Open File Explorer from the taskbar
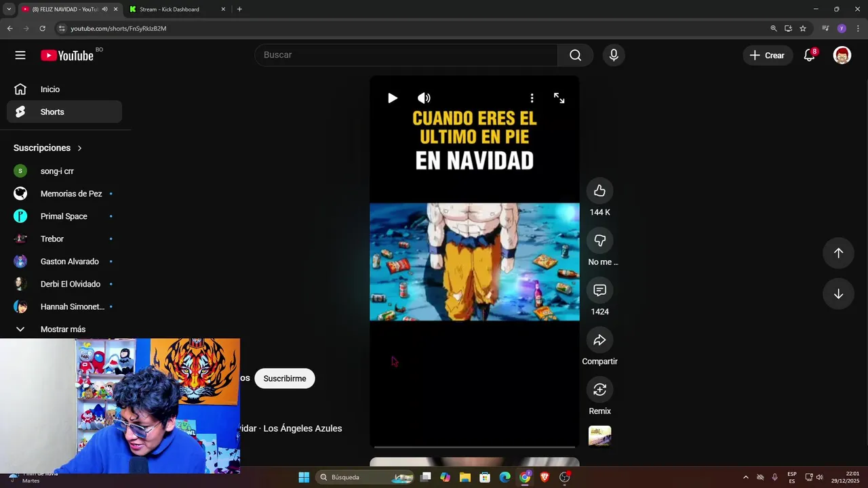 coord(465,477)
